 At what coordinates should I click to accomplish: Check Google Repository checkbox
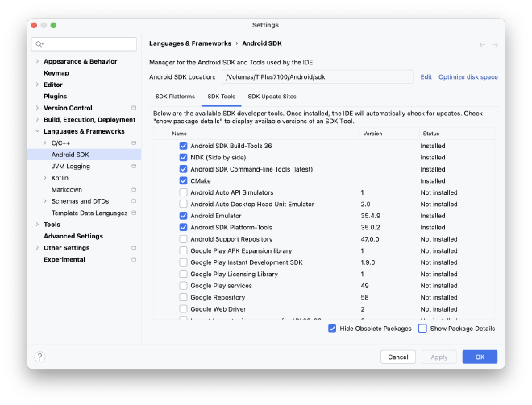click(x=183, y=298)
